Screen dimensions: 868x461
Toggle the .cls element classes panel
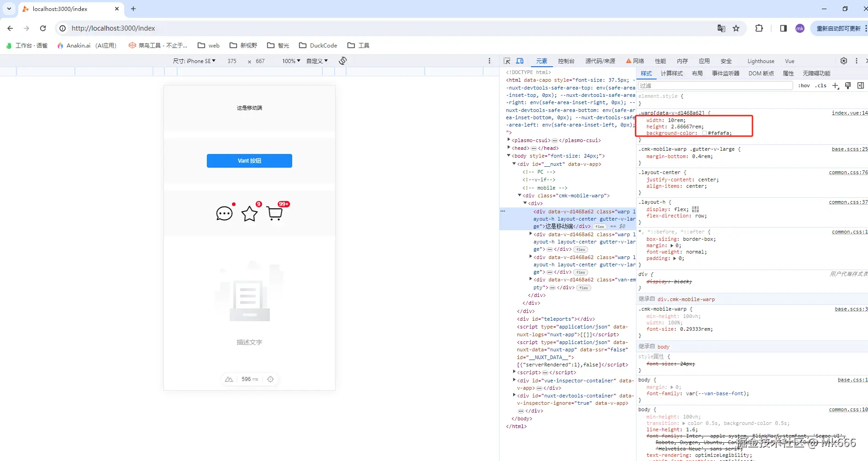coord(821,85)
